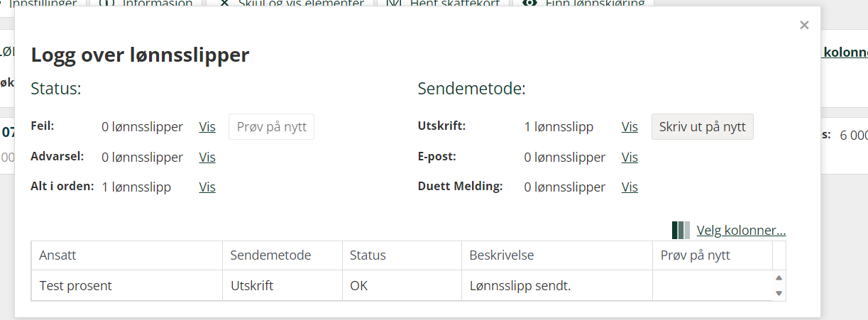Image resolution: width=868 pixels, height=320 pixels.
Task: Click the Sendemetode column header
Action: click(282, 255)
